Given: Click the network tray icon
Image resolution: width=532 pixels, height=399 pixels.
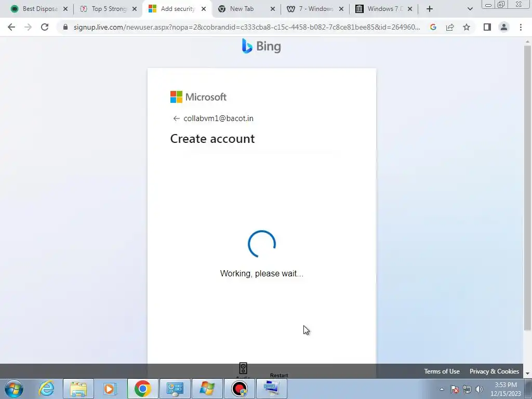Looking at the screenshot, I should coord(467,389).
